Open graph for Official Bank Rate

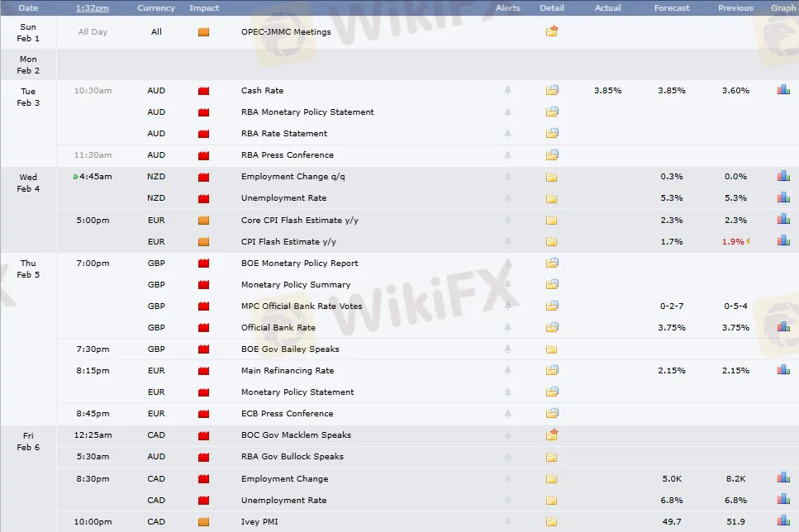783,326
